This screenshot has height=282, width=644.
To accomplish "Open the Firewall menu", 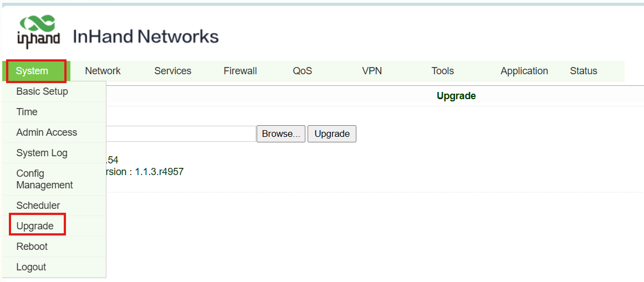I will (240, 71).
